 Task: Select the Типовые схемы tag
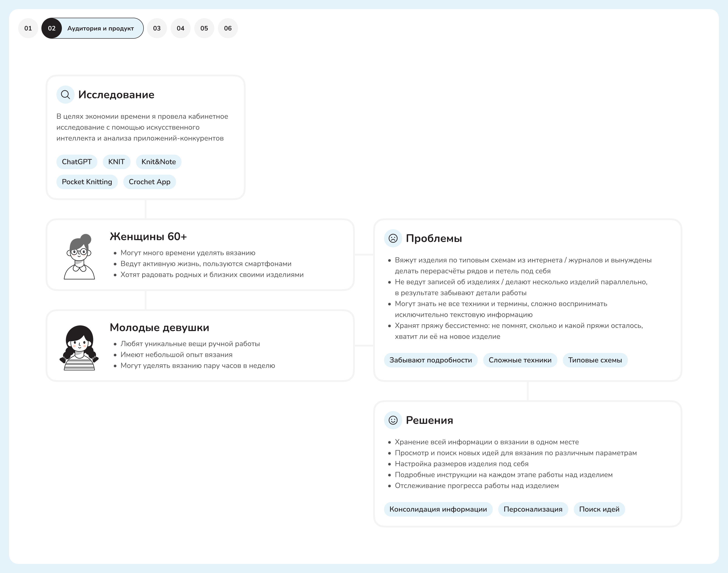[x=595, y=360]
